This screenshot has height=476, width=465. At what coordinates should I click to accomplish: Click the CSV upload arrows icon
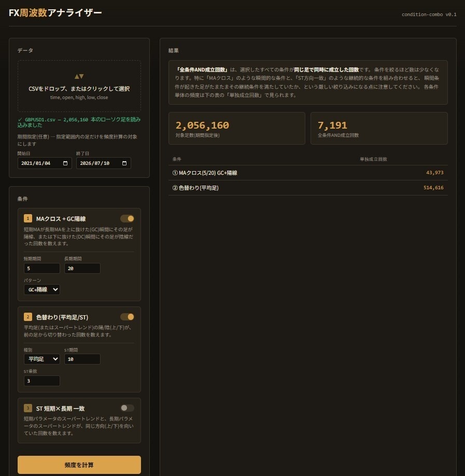tap(79, 77)
